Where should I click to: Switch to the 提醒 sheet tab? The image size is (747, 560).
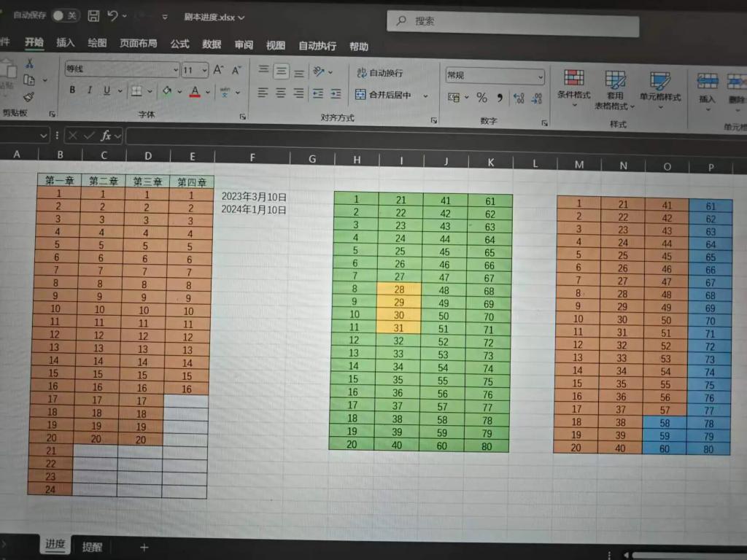coord(92,547)
